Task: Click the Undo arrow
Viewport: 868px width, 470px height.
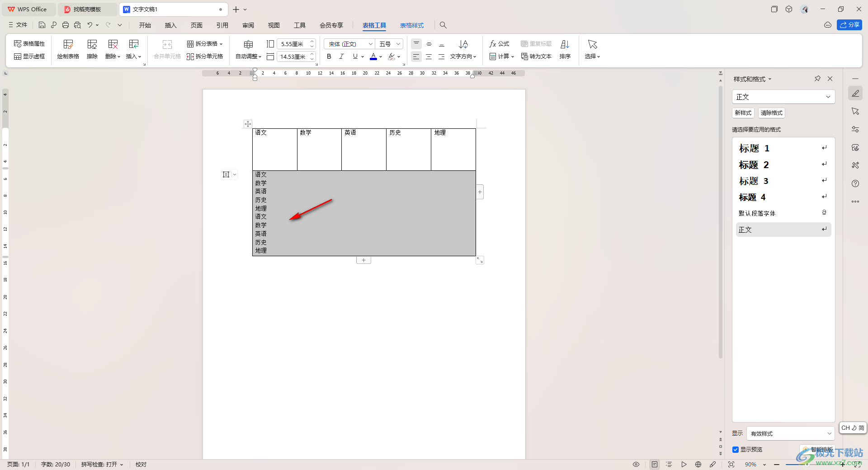Action: (x=90, y=25)
